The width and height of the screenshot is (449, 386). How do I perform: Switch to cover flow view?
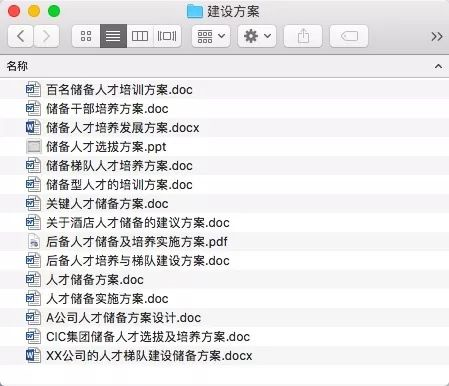167,36
